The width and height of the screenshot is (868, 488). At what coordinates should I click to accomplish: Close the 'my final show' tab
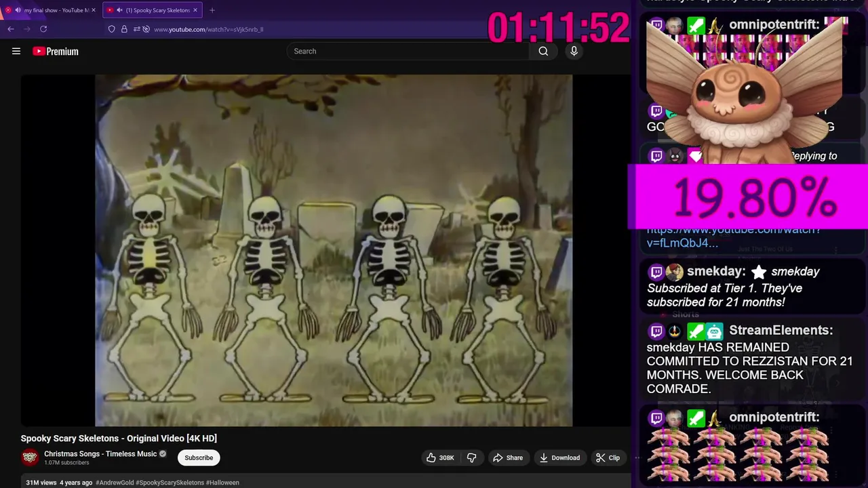click(94, 10)
